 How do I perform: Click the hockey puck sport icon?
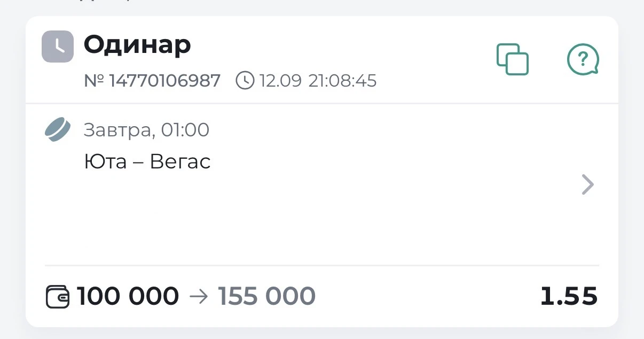(57, 130)
